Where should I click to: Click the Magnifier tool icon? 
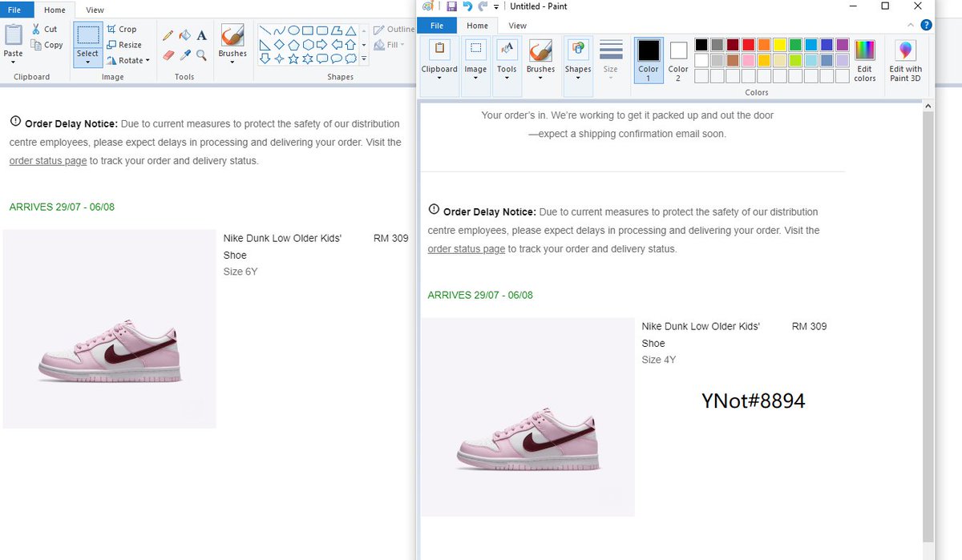[201, 55]
